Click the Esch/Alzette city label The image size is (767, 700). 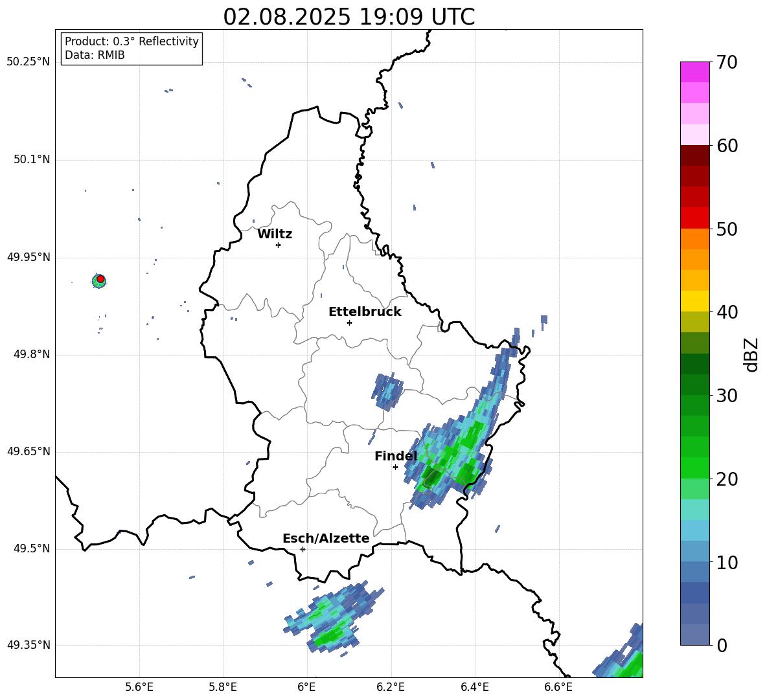click(x=326, y=539)
